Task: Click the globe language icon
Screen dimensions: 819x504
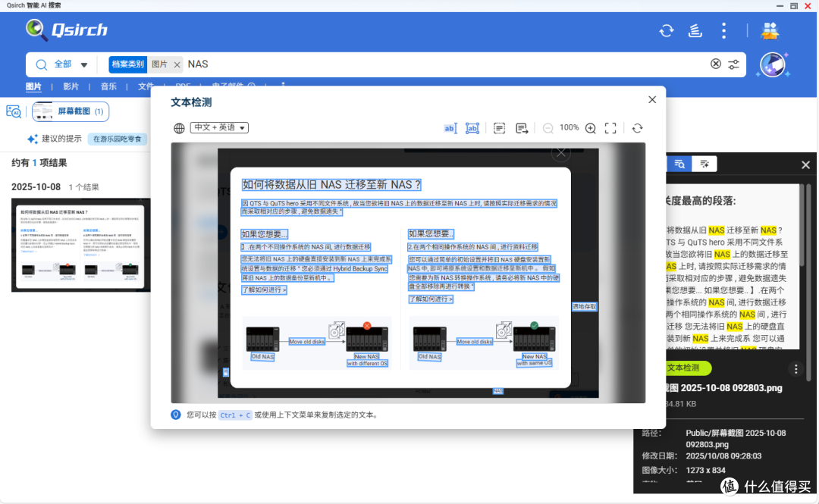Action: (179, 128)
